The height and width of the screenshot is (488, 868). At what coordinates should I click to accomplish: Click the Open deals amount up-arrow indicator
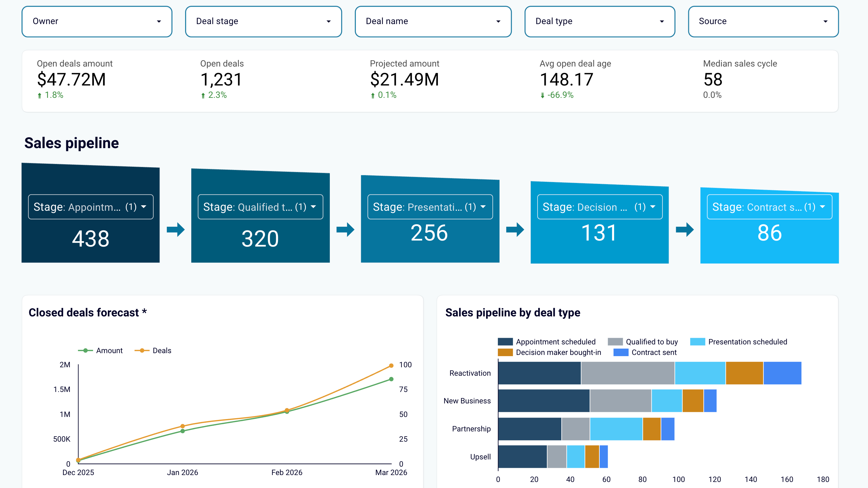(39, 96)
